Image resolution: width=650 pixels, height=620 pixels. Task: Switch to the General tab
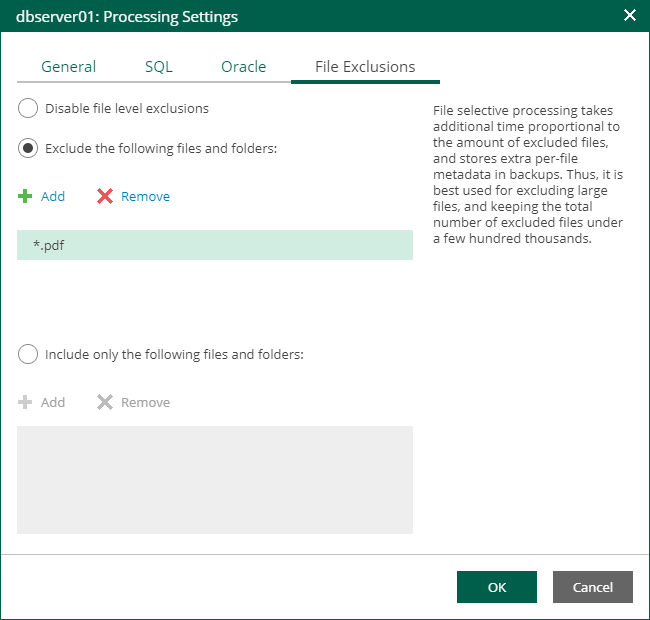pos(68,67)
